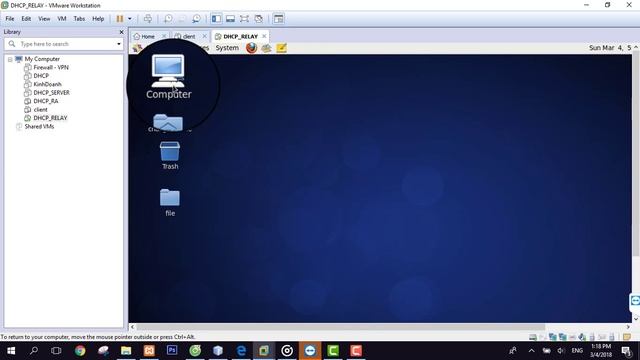The image size is (640, 360).
Task: Open the Help menu
Action: coord(98,19)
